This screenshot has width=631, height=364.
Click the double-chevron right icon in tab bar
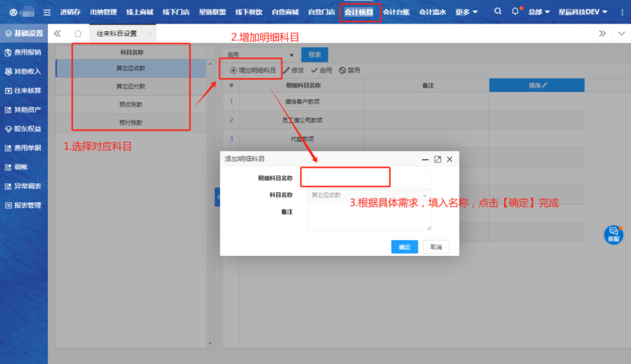point(602,34)
